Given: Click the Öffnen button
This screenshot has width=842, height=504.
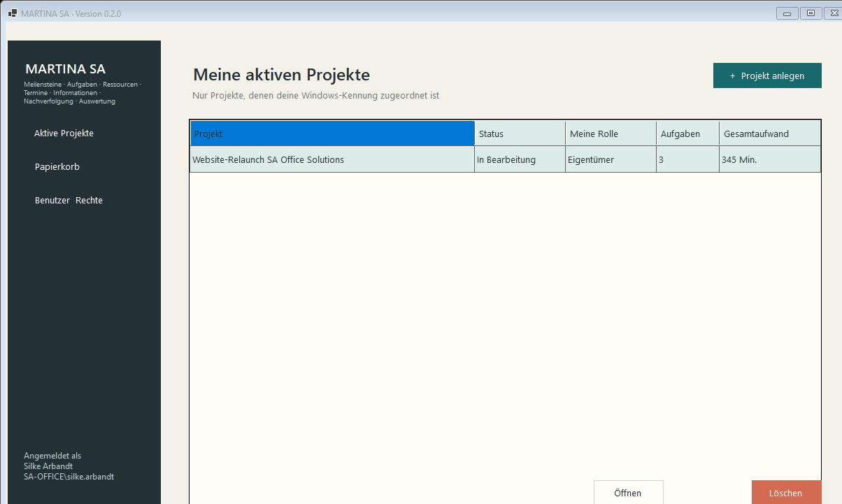Looking at the screenshot, I should click(628, 492).
